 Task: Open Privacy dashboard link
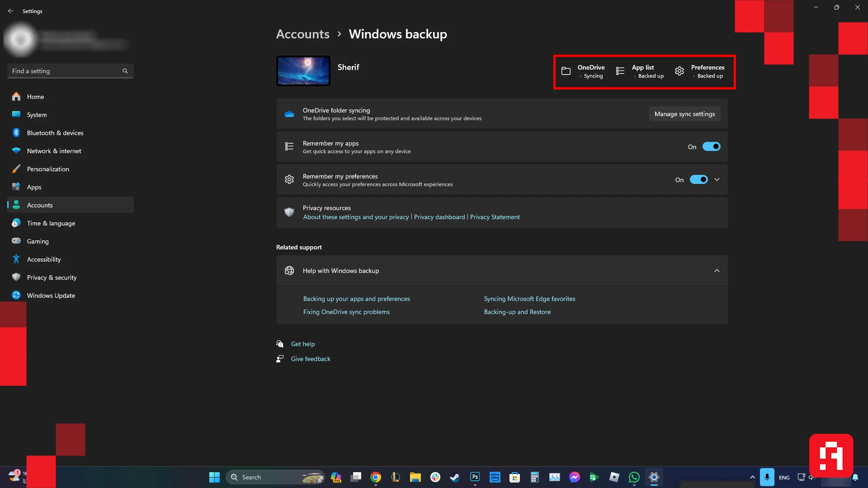(x=439, y=217)
